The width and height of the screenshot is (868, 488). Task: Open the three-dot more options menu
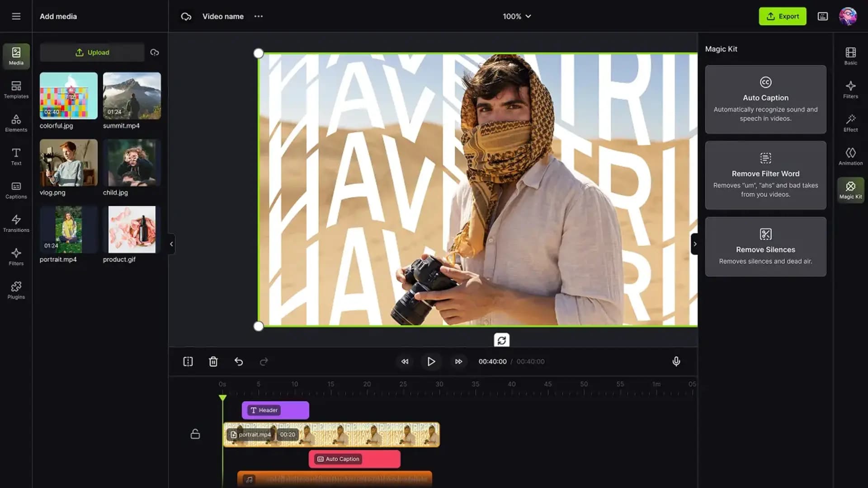[x=259, y=16]
